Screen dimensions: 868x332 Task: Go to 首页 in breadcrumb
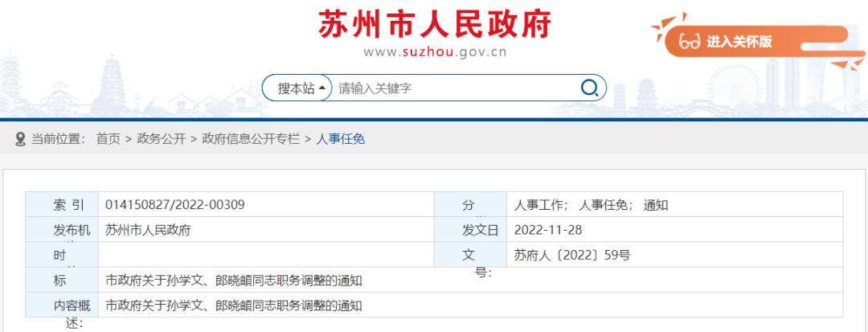pyautogui.click(x=108, y=139)
